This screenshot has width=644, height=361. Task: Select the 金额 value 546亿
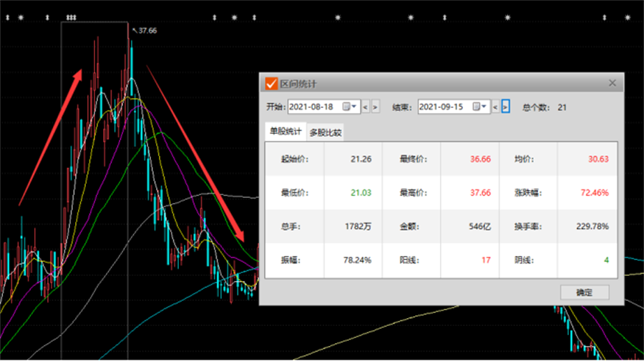[479, 227]
